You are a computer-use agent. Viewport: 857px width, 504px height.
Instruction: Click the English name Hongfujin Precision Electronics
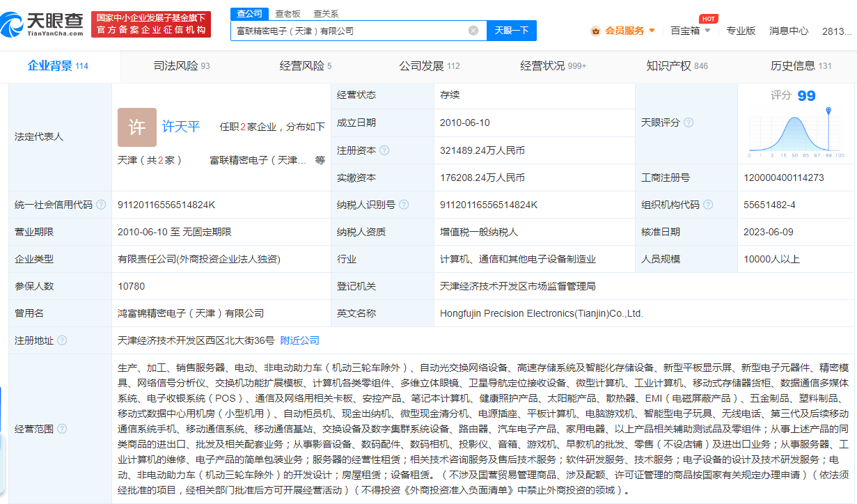[x=542, y=313]
